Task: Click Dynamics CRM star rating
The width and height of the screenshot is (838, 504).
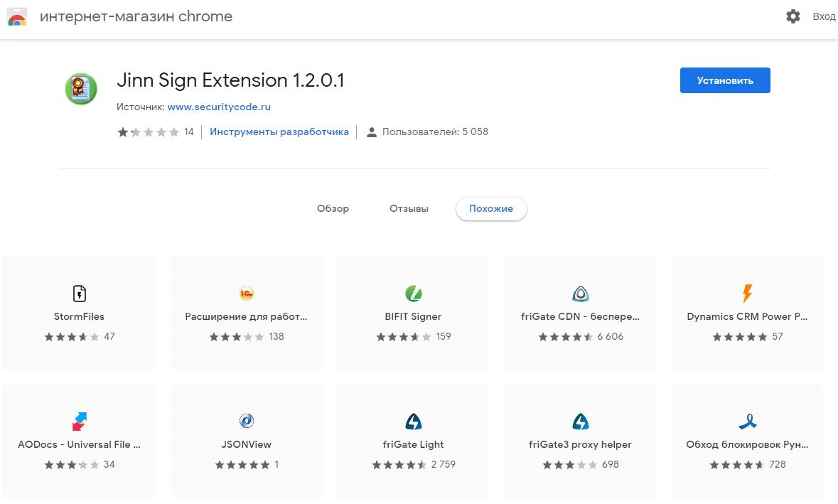Action: point(740,337)
